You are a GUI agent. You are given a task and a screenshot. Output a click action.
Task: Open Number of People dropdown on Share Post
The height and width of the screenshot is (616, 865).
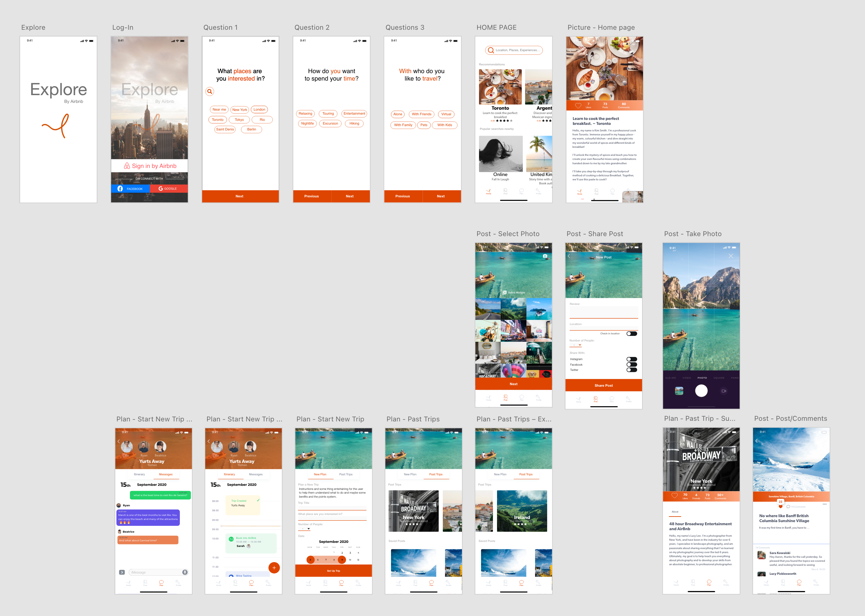pos(575,345)
